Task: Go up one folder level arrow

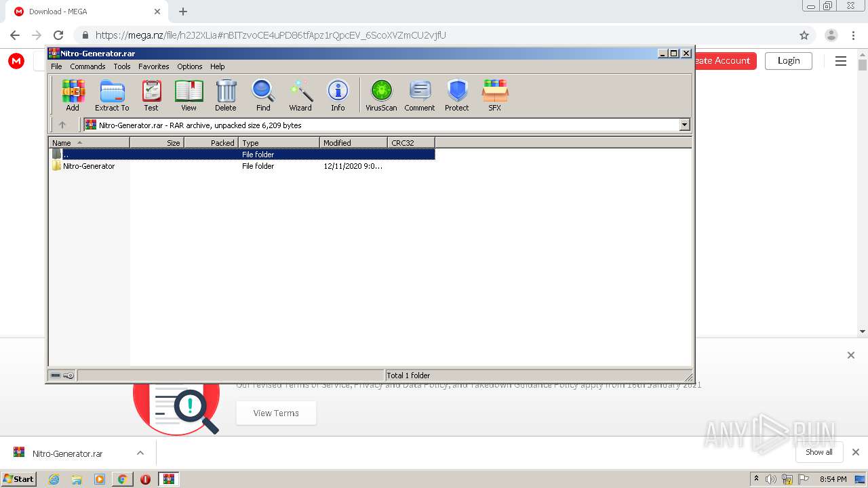Action: (x=62, y=125)
